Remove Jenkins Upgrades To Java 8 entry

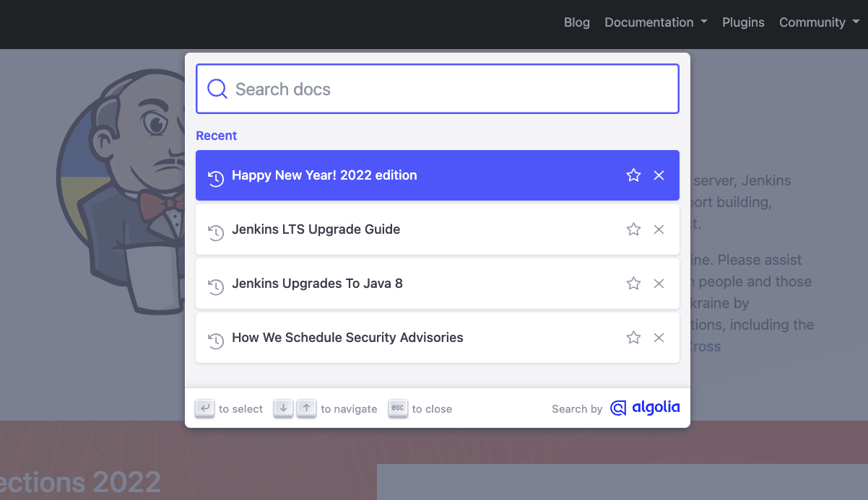(659, 284)
